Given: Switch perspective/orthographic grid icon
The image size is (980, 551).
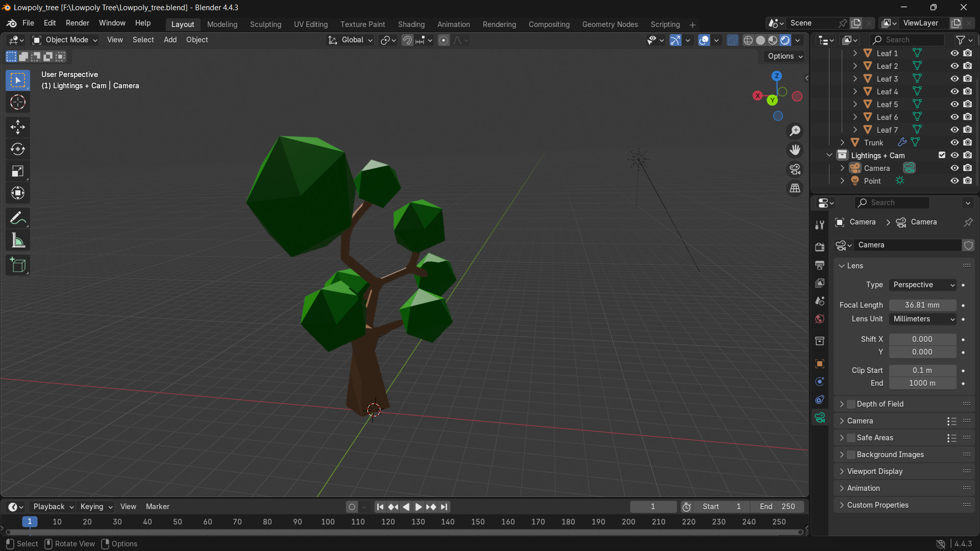Looking at the screenshot, I should click(795, 188).
